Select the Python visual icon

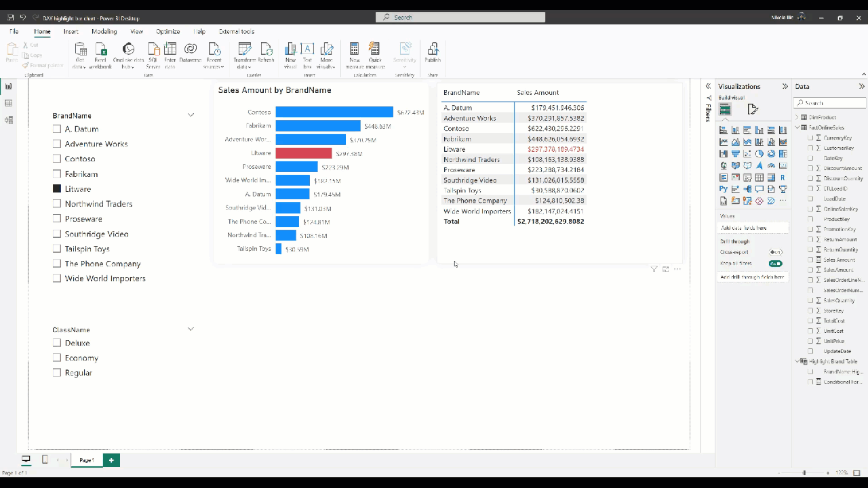tap(724, 189)
